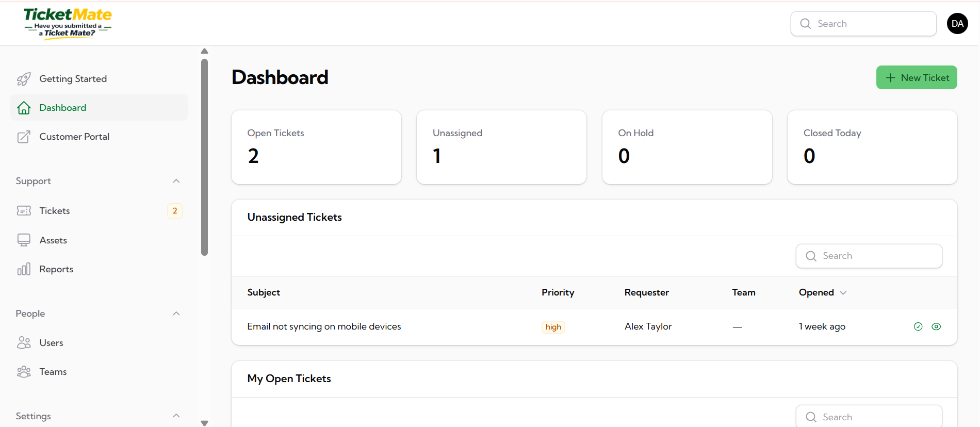Create a New Ticket
Image resolution: width=980 pixels, height=427 pixels.
click(917, 77)
